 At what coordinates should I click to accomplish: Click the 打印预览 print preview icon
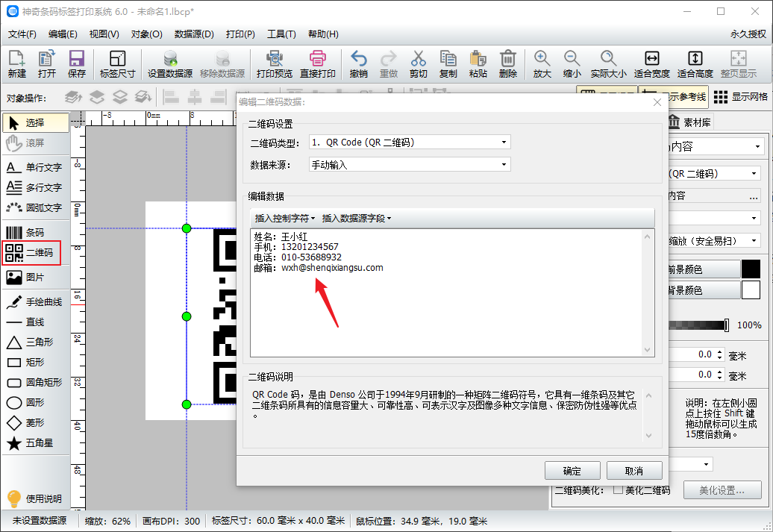(274, 63)
